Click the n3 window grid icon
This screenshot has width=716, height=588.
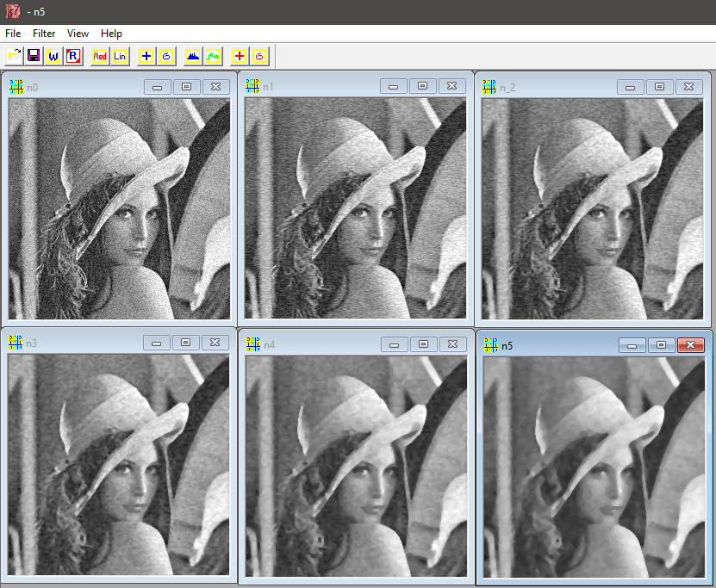15,343
